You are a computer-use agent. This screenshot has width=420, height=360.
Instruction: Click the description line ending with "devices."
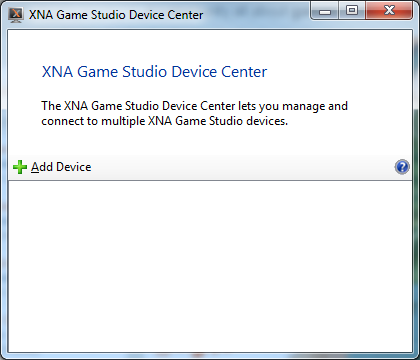(165, 121)
